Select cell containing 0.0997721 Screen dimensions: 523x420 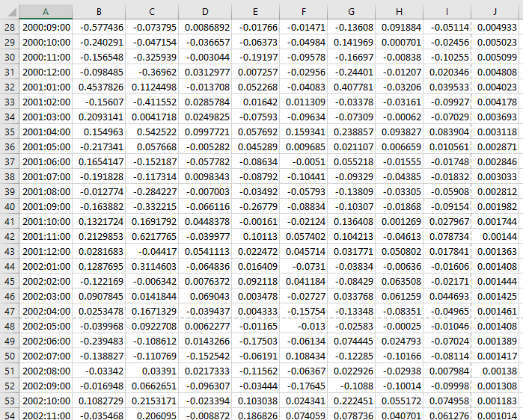coord(205,132)
